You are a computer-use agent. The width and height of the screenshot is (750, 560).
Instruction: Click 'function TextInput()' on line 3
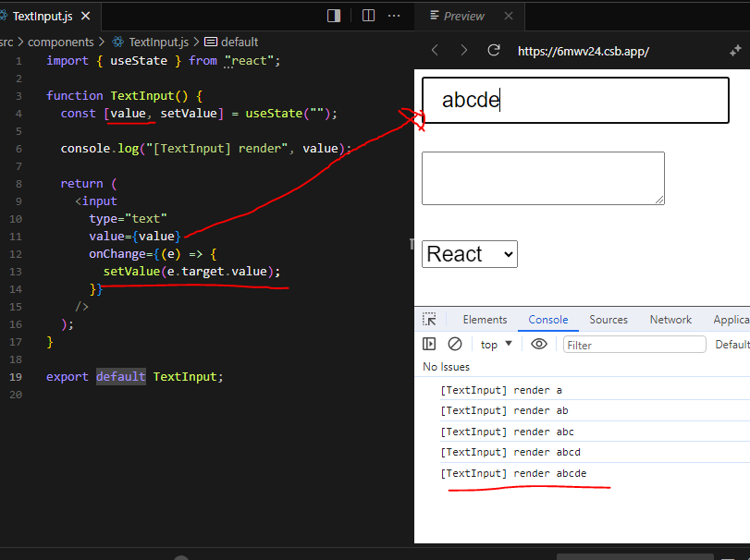117,95
